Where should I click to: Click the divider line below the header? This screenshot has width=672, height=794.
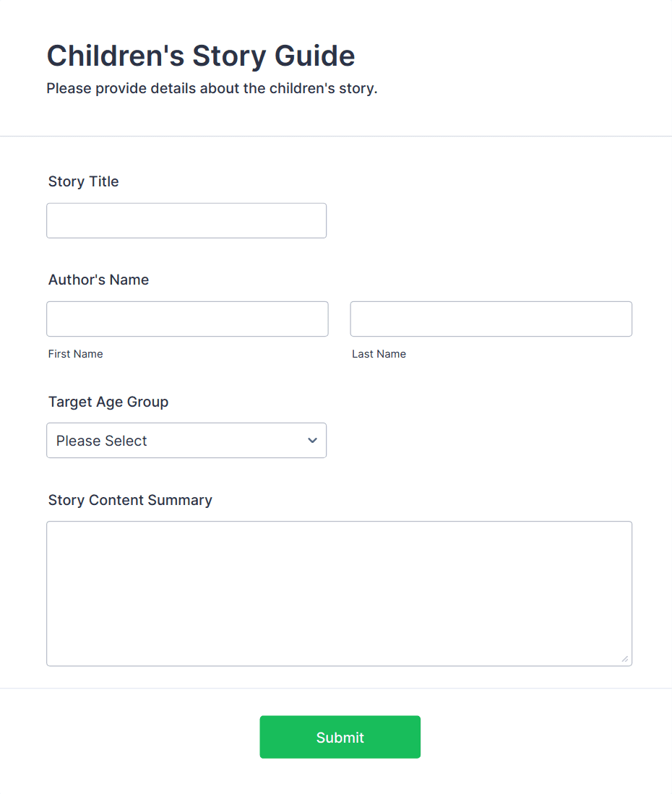(336, 136)
